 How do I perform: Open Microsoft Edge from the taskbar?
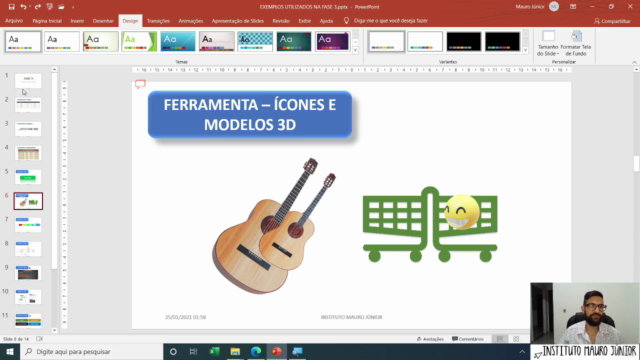tap(256, 351)
